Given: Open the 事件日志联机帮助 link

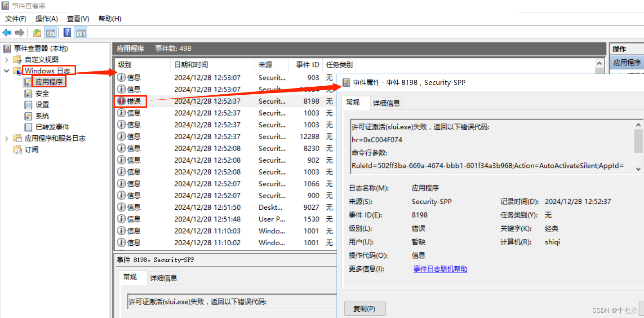Looking at the screenshot, I should coord(440,269).
